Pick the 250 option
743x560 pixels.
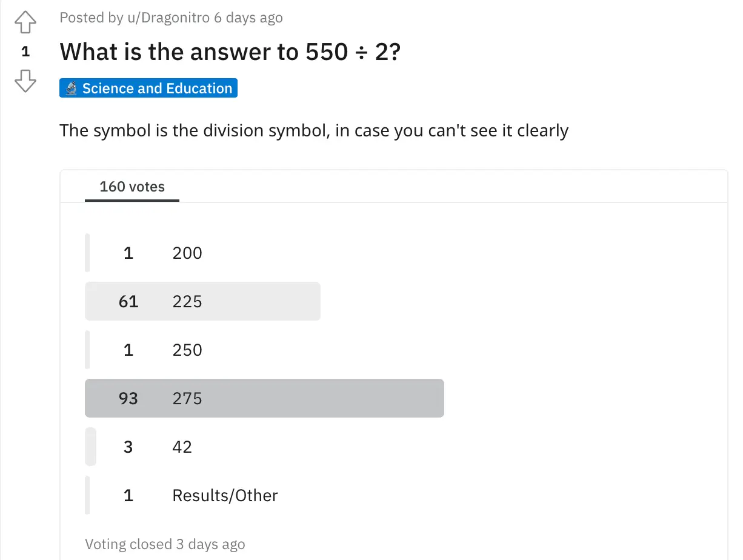[187, 350]
